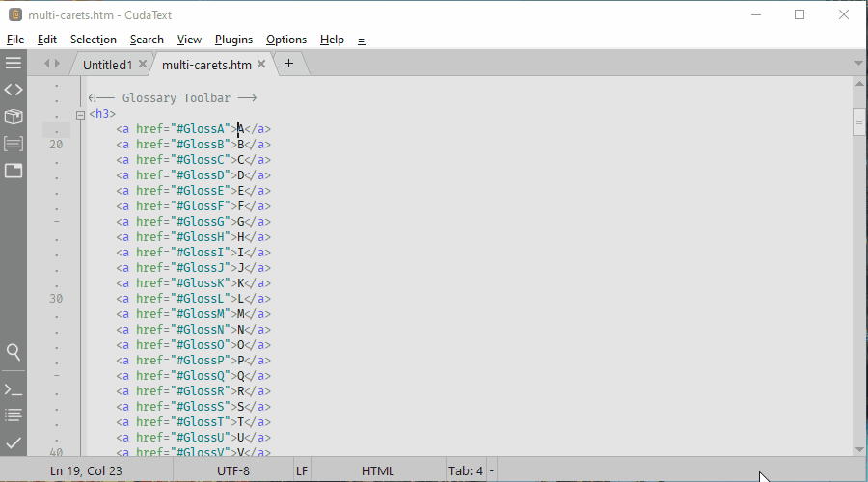Click LF line endings in status bar

click(x=302, y=470)
